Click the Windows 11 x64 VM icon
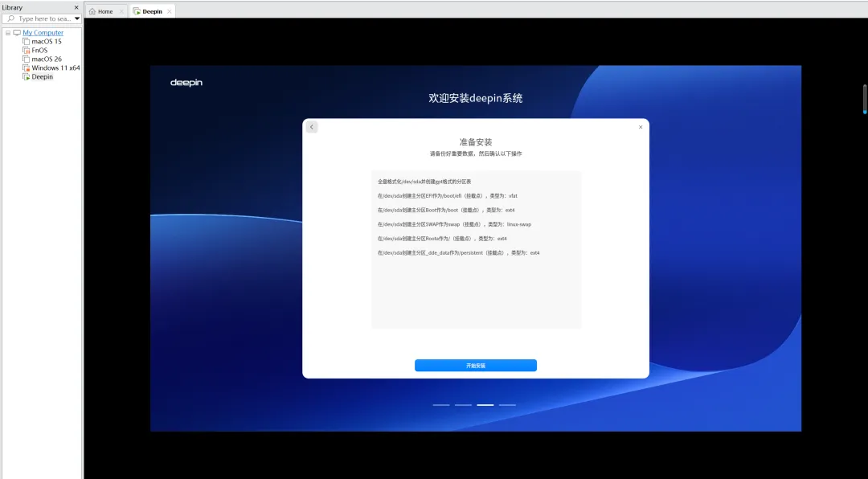 pyautogui.click(x=26, y=68)
